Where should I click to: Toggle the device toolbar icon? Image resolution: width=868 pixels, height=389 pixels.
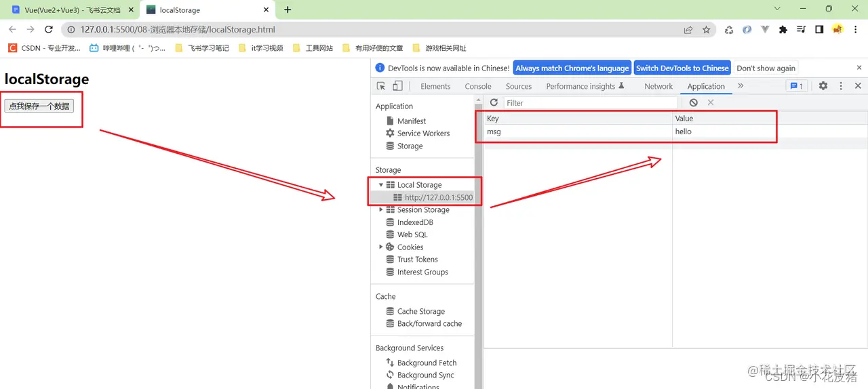[397, 86]
